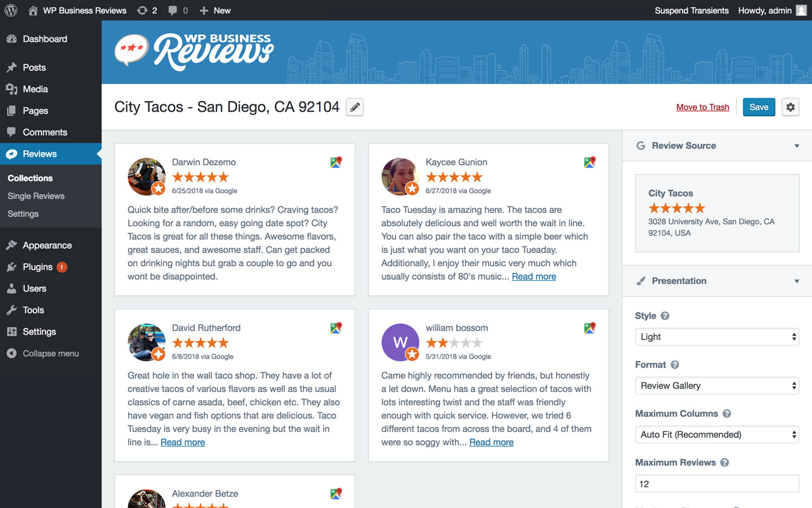Click the Move to Trash link
The image size is (812, 508).
(x=703, y=107)
